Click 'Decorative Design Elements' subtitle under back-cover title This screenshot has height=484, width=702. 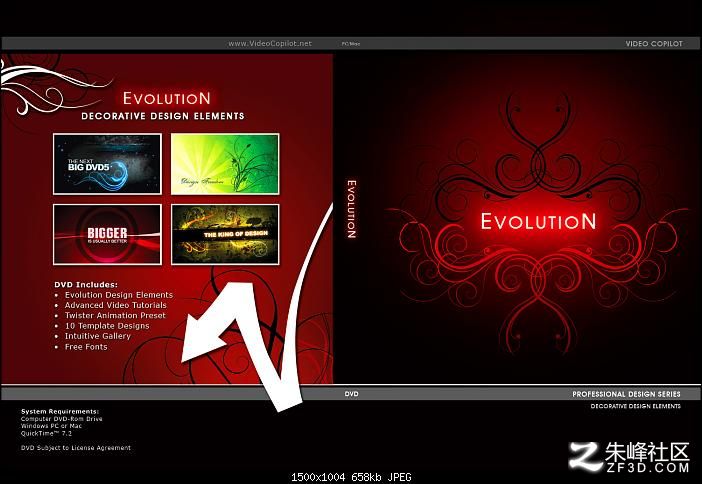click(163, 116)
